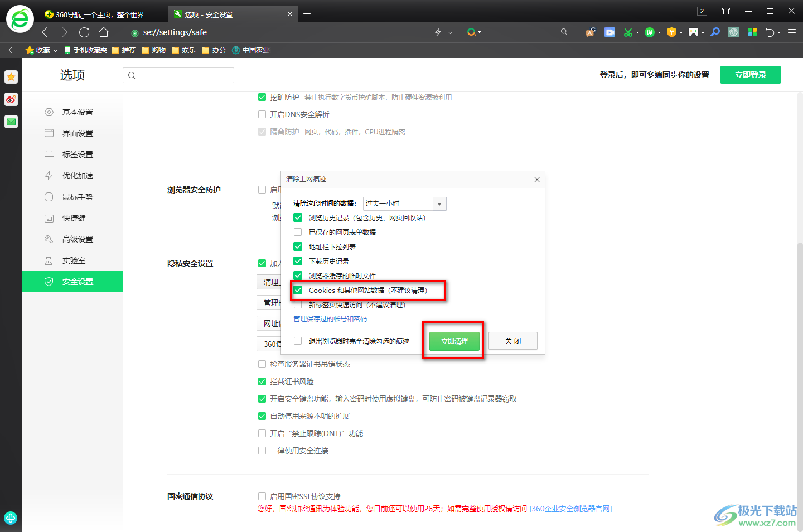Expand the game extension dropdown arrow
The height and width of the screenshot is (532, 803).
[x=703, y=32]
